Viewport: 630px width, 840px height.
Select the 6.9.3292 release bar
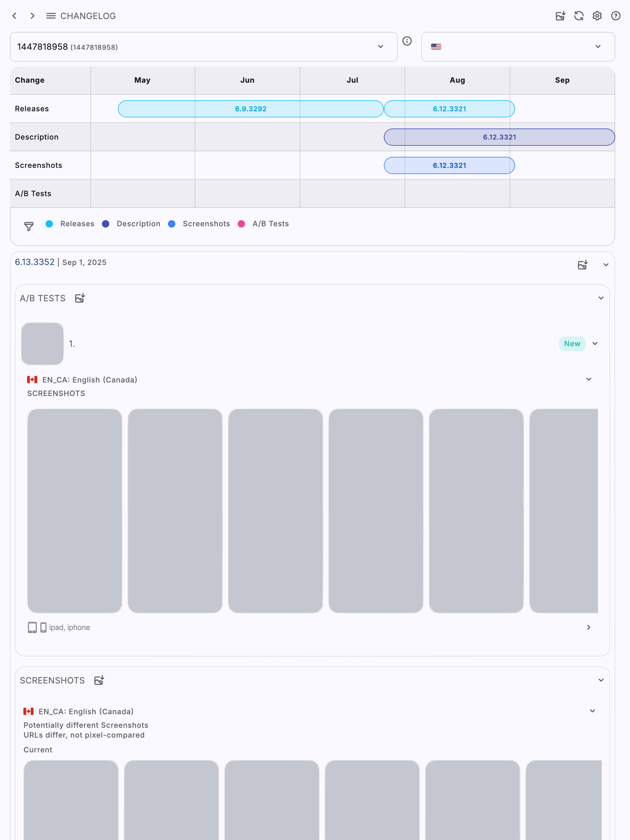tap(251, 109)
